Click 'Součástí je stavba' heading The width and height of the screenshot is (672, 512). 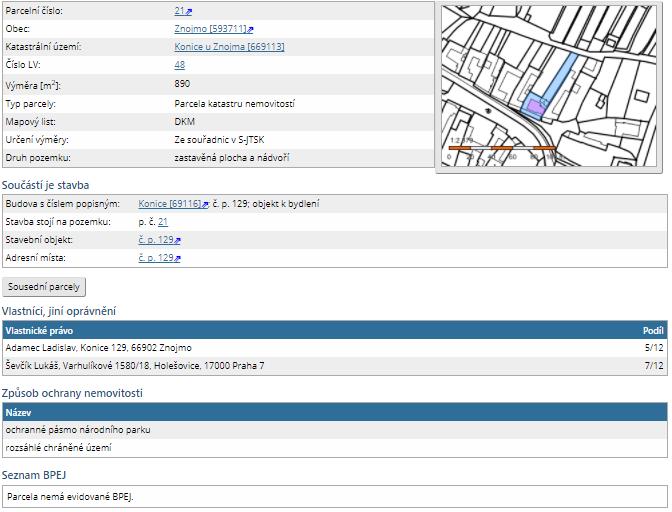click(45, 185)
